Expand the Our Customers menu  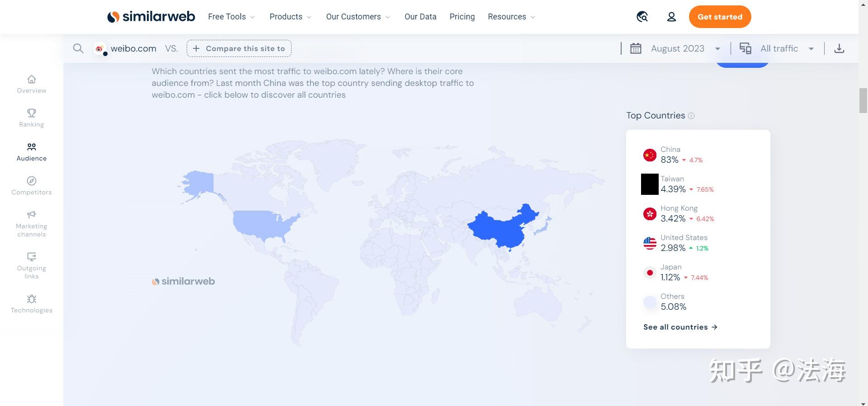click(x=358, y=17)
